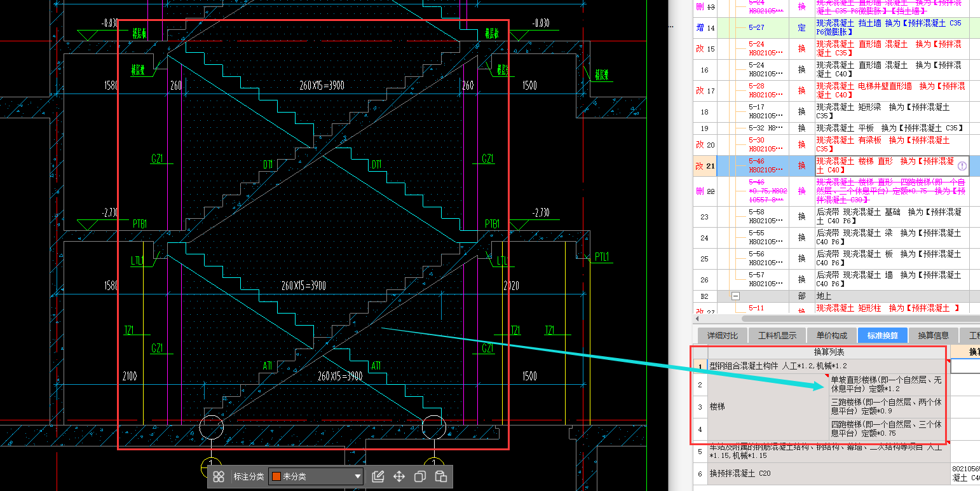This screenshot has width=980, height=491.
Task: Select row 20 有梁板 C35 description
Action: click(x=892, y=144)
